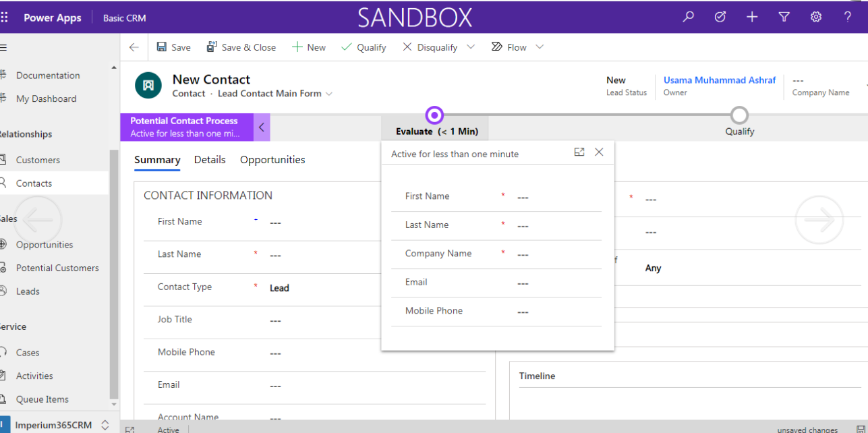Open the advanced find filter icon
Screen dimensions: 868x433
(x=784, y=18)
